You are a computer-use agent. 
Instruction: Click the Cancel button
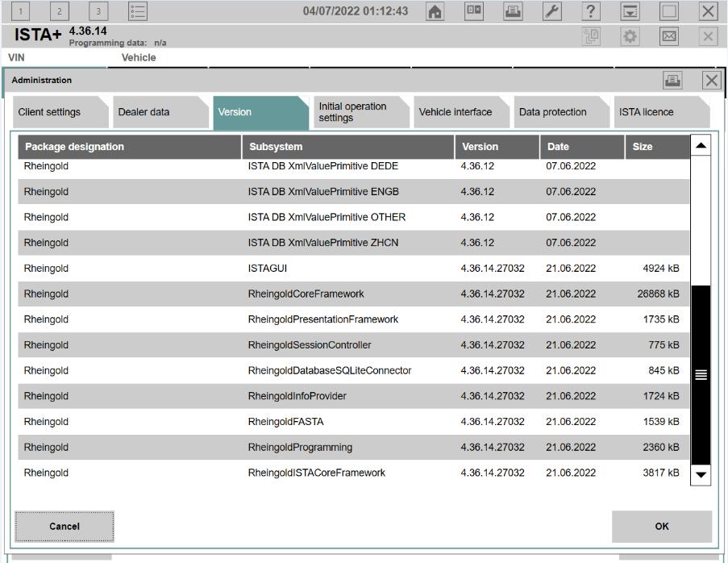[64, 527]
